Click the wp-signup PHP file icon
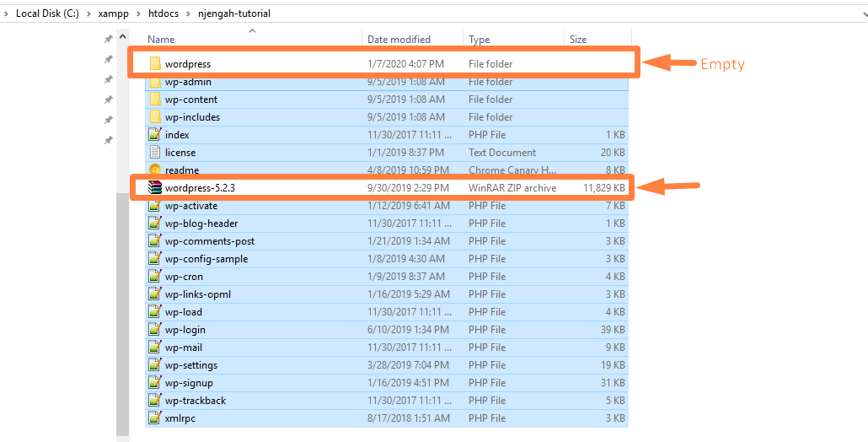The height and width of the screenshot is (442, 868). [155, 383]
